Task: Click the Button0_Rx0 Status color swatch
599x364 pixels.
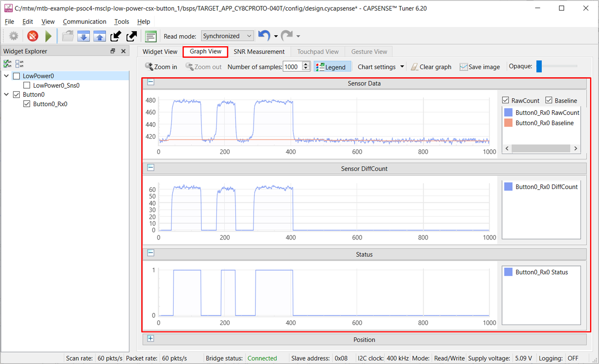Action: [x=509, y=272]
